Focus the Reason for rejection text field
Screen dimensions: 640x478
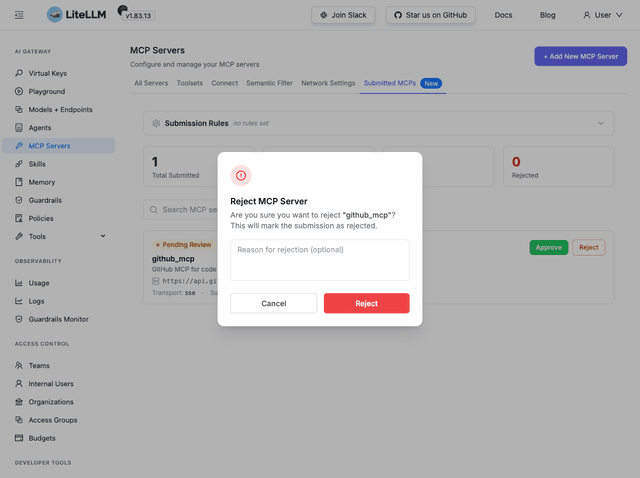[320, 260]
